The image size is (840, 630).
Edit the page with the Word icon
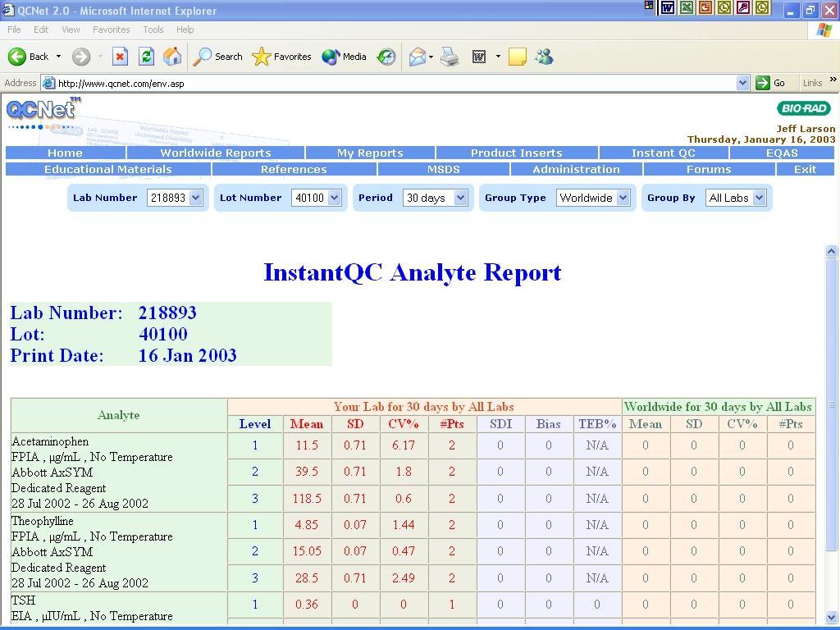479,57
